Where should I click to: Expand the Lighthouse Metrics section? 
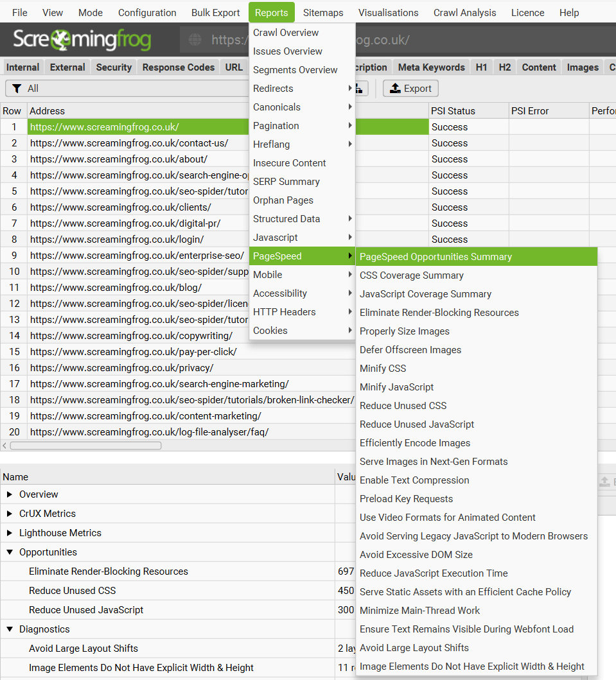pyautogui.click(x=10, y=533)
